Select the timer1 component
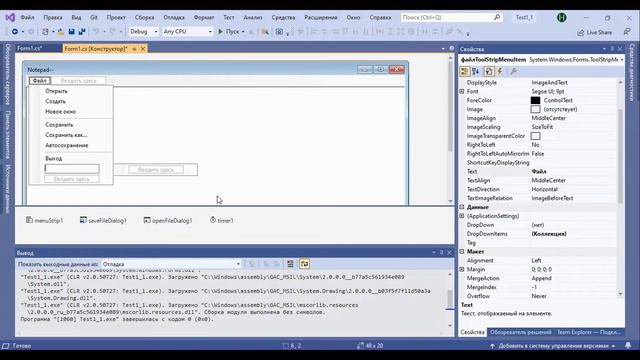640x360 pixels. pyautogui.click(x=222, y=220)
